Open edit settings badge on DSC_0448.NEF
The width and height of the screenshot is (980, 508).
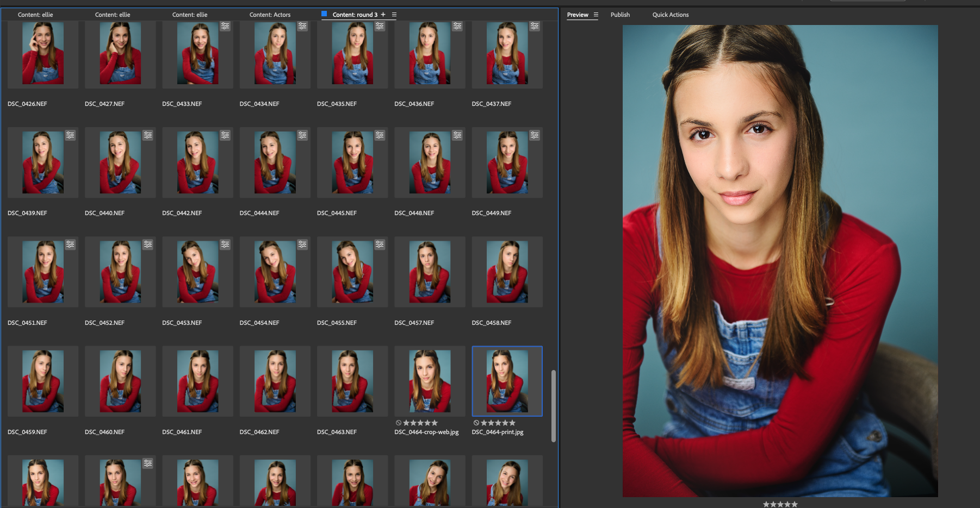click(x=457, y=135)
